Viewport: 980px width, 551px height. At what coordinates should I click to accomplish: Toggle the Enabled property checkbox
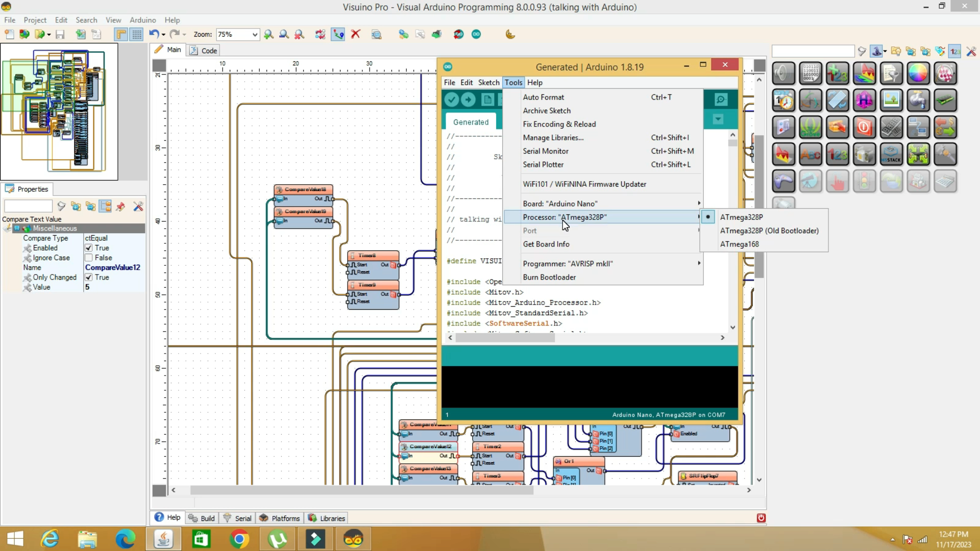pos(89,248)
